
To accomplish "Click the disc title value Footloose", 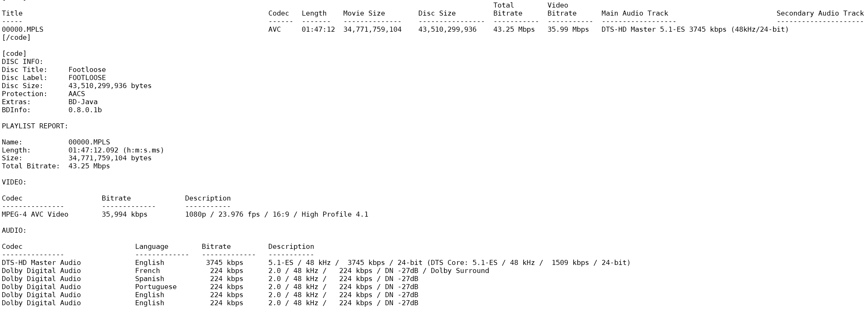I will click(87, 70).
